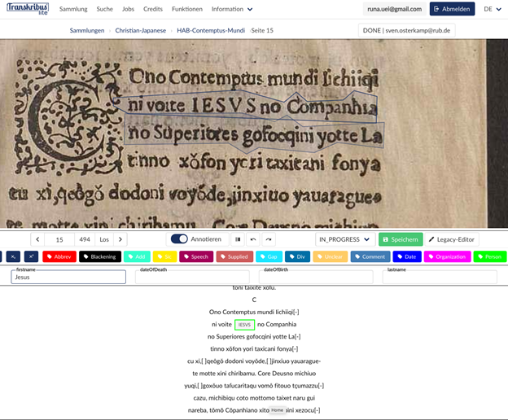Click transcription line 'te motte xini chiribamu'

pyautogui.click(x=254, y=374)
